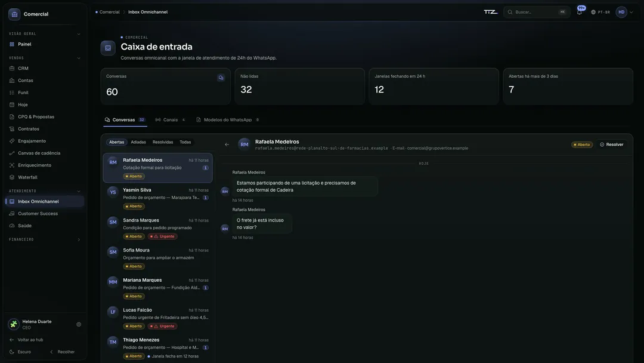Switch to the Canais tab
Viewport: 644px width, 363px height.
(x=170, y=120)
